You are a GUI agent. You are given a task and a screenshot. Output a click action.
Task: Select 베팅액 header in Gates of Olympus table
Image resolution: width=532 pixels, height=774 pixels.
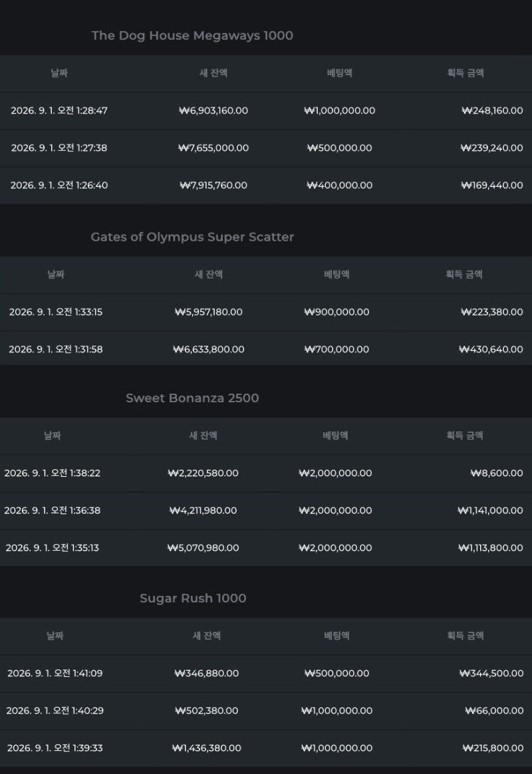point(336,275)
